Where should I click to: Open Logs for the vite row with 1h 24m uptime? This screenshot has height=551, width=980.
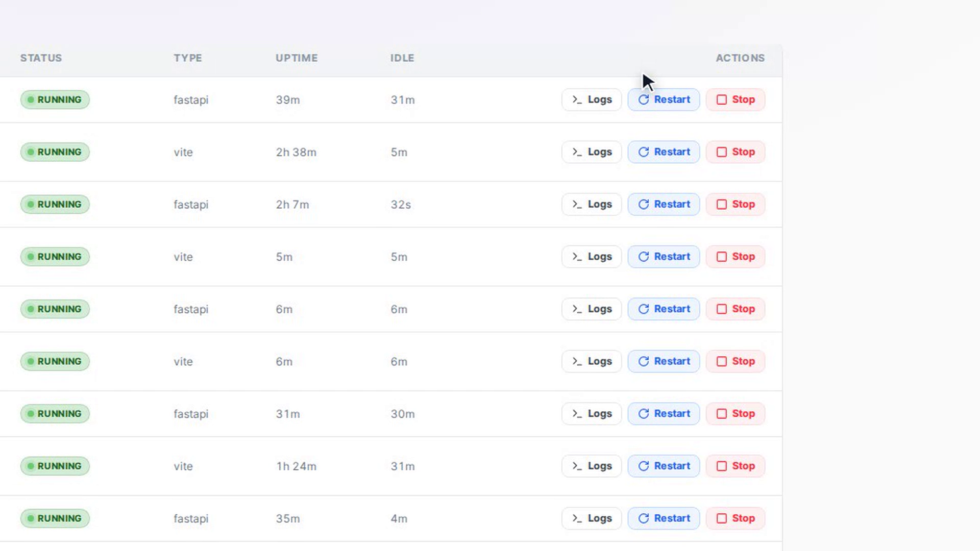point(592,466)
